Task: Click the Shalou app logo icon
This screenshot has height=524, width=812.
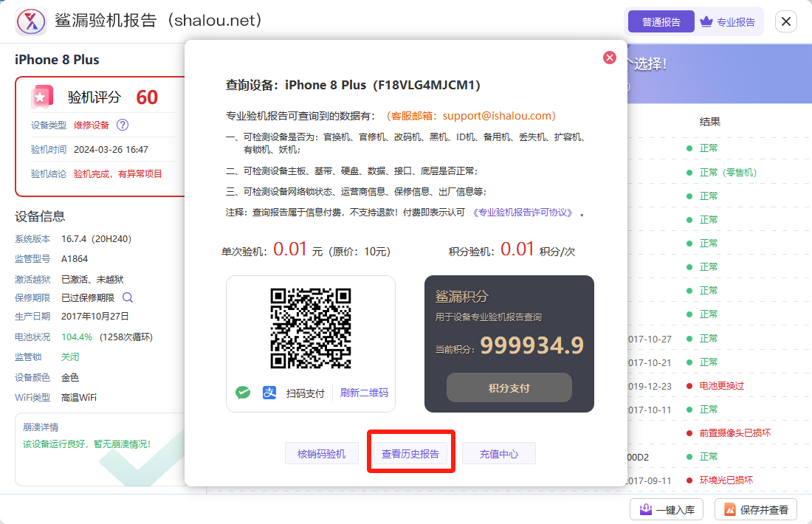Action: 31,21
